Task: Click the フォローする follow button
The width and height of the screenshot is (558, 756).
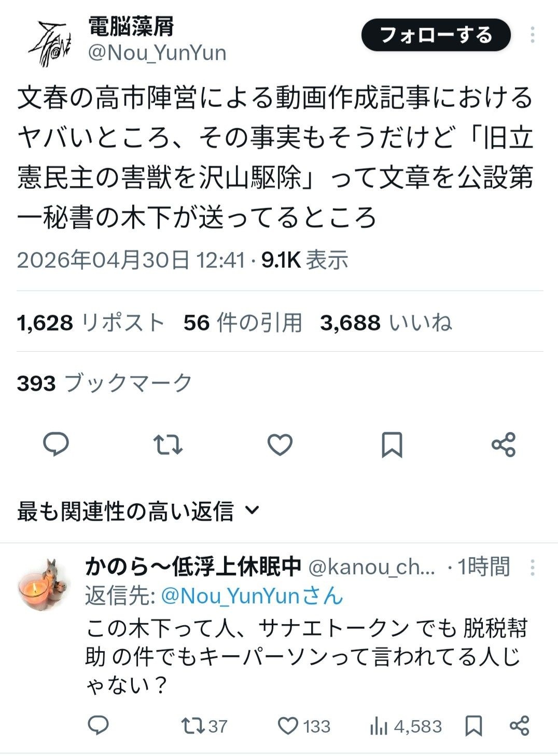Action: (436, 35)
